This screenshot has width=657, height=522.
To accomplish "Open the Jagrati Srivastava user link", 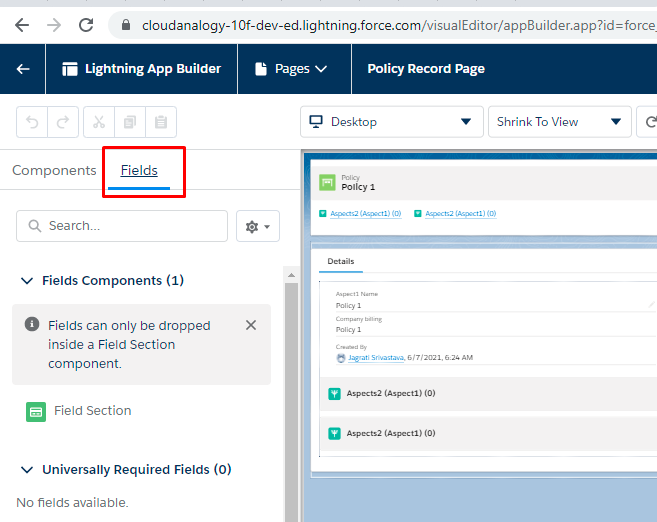I will pyautogui.click(x=376, y=358).
